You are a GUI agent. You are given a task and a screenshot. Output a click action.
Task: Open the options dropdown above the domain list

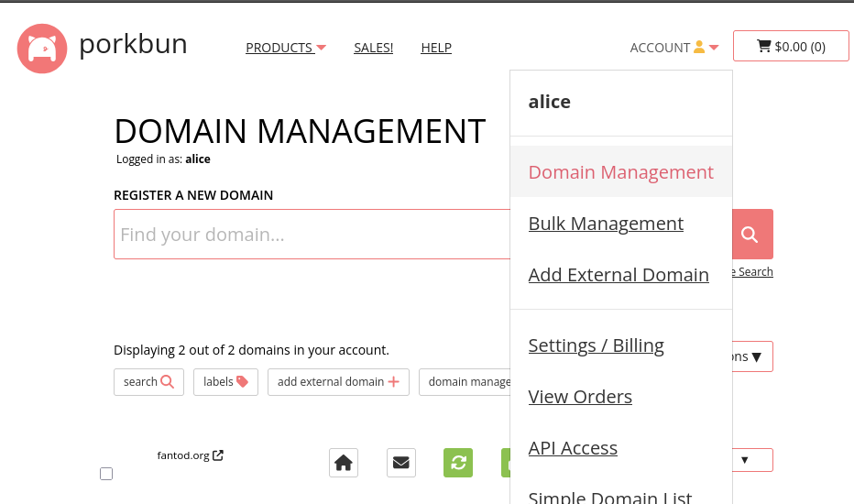tap(752, 356)
